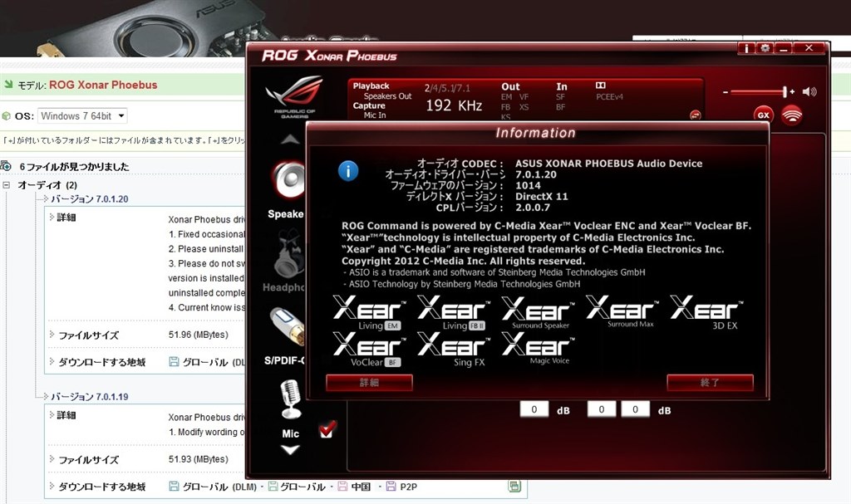Click the Xear Surround Speaker logo
The height and width of the screenshot is (504, 851).
[x=538, y=313]
